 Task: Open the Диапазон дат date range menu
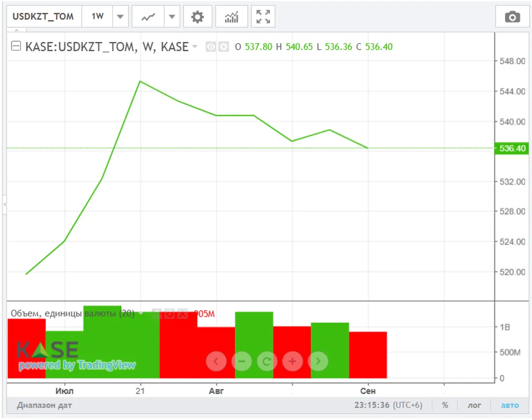point(44,405)
